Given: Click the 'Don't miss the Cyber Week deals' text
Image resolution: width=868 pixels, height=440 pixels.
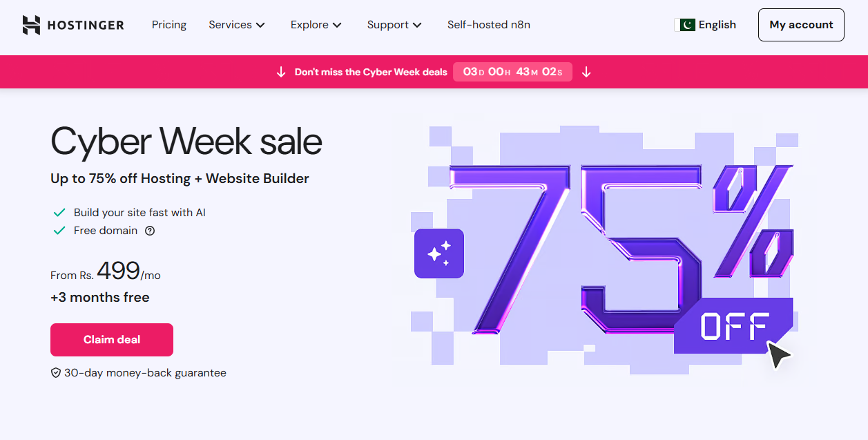Looking at the screenshot, I should click(371, 71).
